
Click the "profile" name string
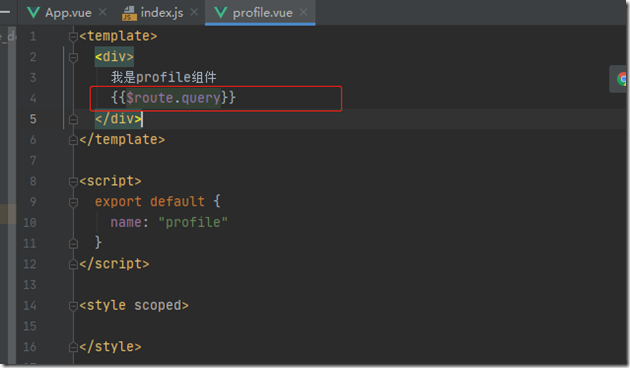pos(193,222)
